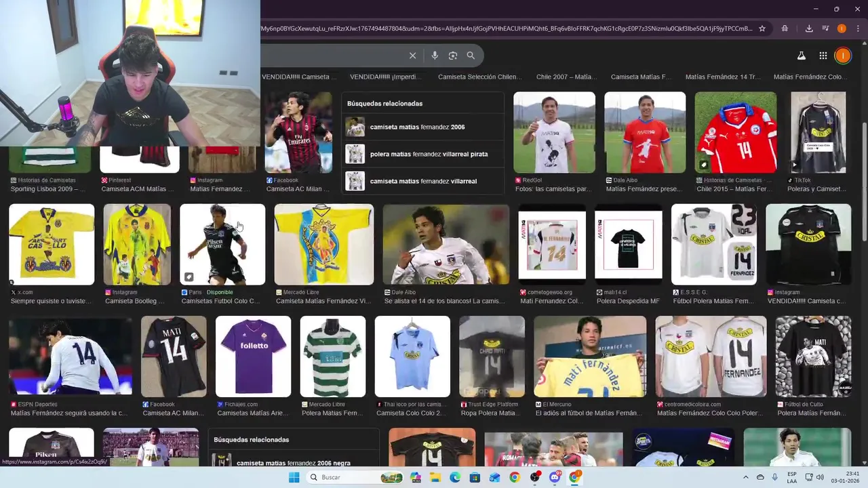
Task: Open Google Lens image search
Action: [453, 56]
